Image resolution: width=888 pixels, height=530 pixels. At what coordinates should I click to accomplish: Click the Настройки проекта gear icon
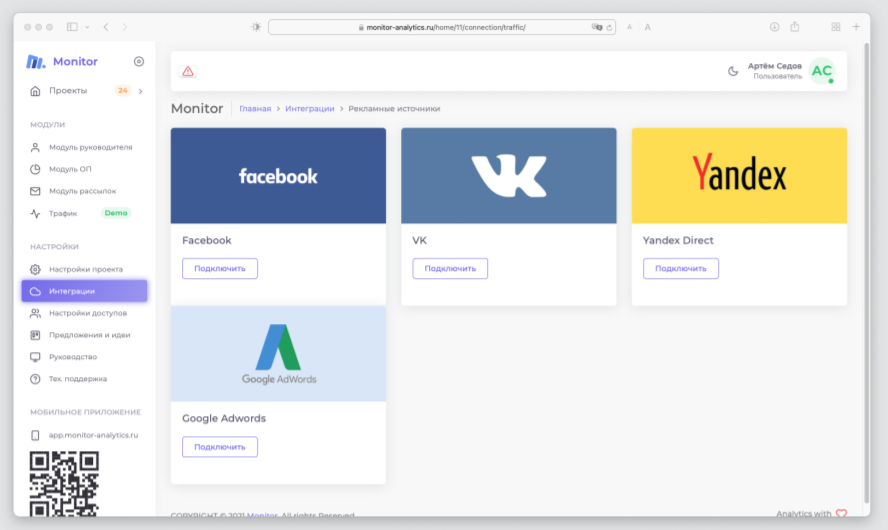click(x=35, y=270)
